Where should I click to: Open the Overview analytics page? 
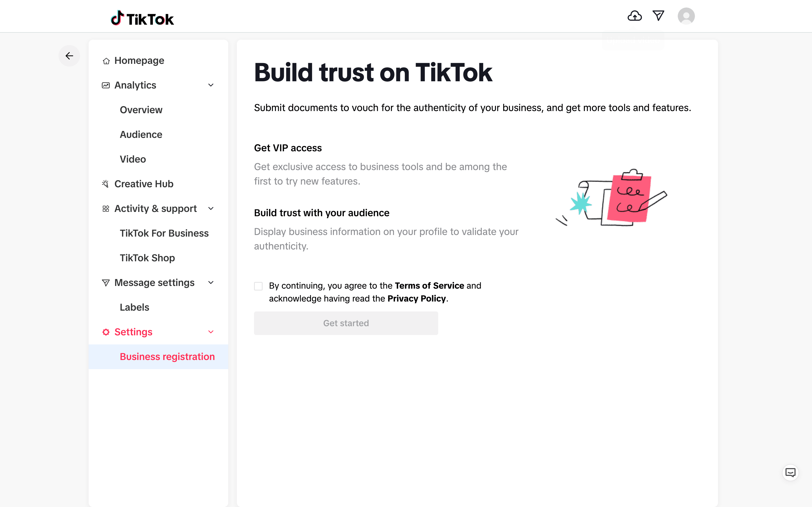pyautogui.click(x=141, y=110)
